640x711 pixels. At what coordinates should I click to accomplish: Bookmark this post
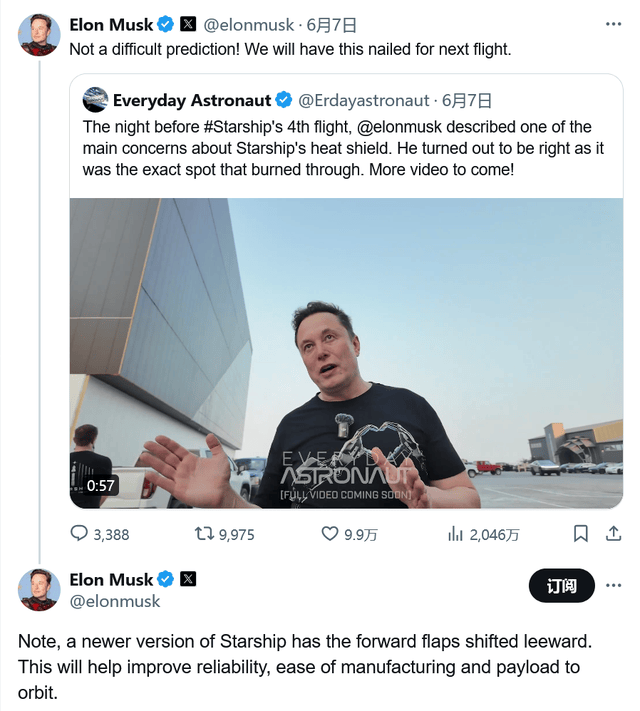pyautogui.click(x=580, y=535)
